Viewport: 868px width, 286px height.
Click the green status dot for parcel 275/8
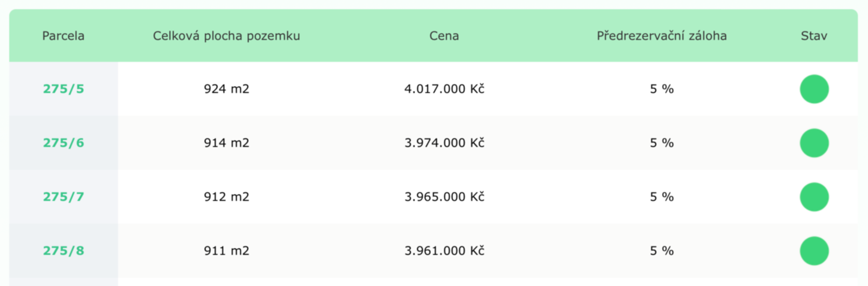tap(814, 251)
